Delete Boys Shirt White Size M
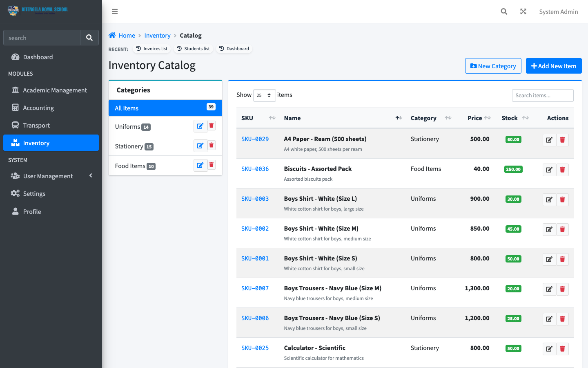588x368 pixels. pyautogui.click(x=562, y=229)
